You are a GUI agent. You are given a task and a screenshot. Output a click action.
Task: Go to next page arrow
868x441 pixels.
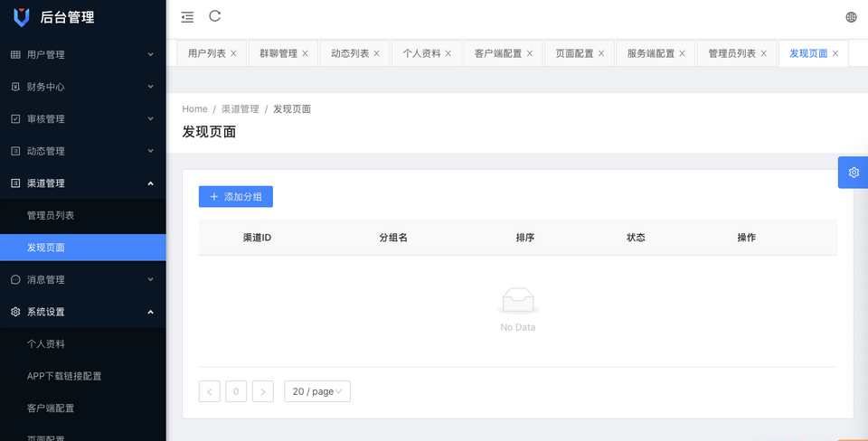(x=263, y=391)
